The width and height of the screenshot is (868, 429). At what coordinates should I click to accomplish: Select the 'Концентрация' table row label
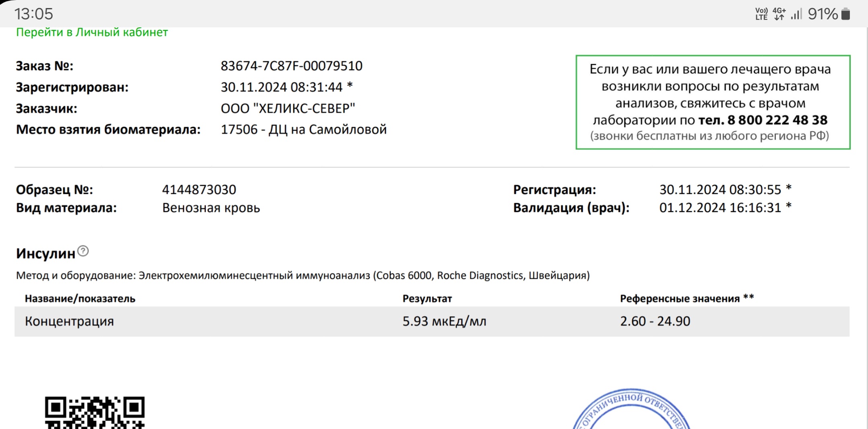(69, 321)
